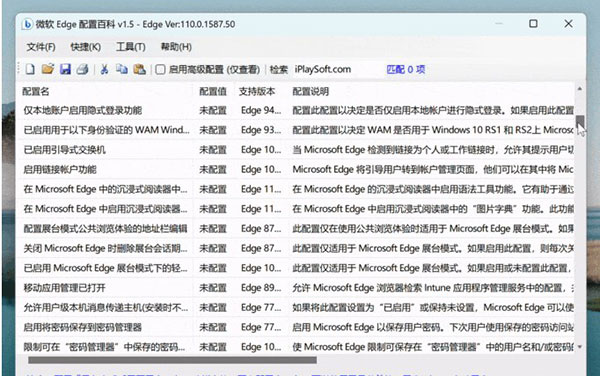Screen dimensions: 600x376
Task: Click the app logo in title bar
Action: (28, 24)
